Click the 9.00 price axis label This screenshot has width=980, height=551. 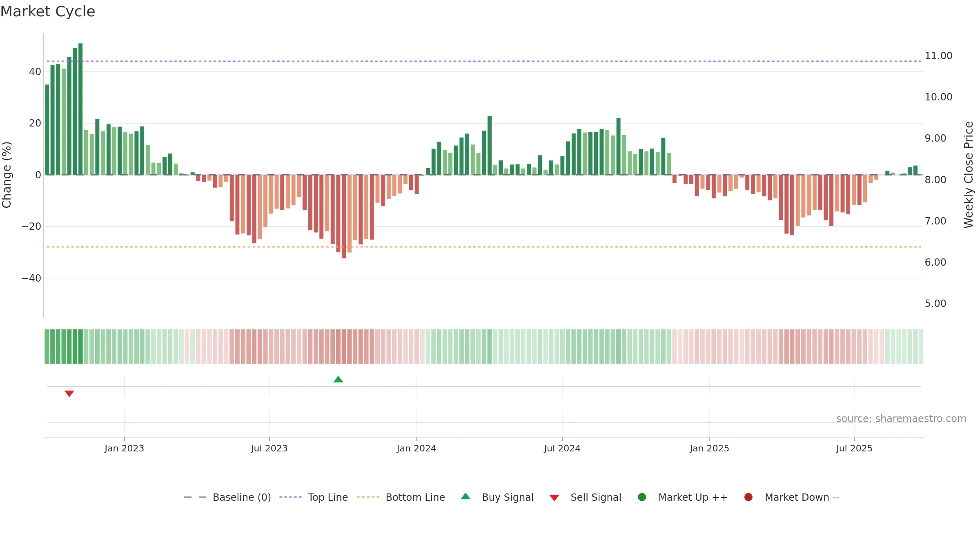coord(935,138)
